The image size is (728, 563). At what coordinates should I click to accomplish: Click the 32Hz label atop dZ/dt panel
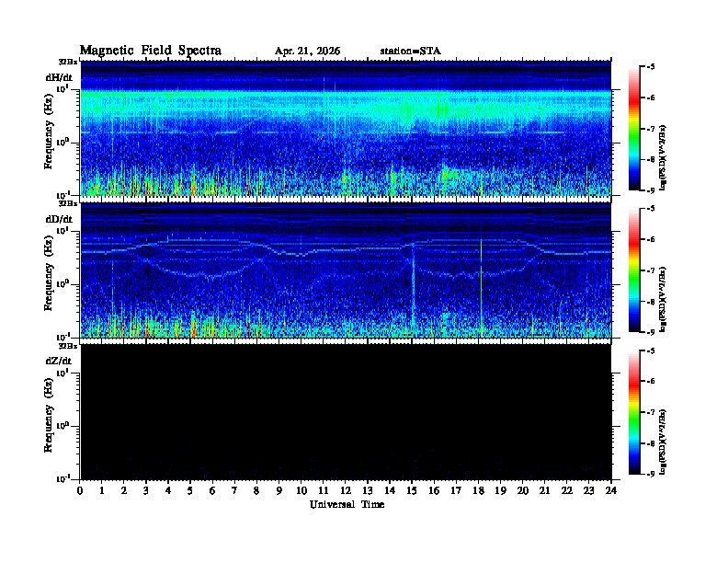(68, 346)
